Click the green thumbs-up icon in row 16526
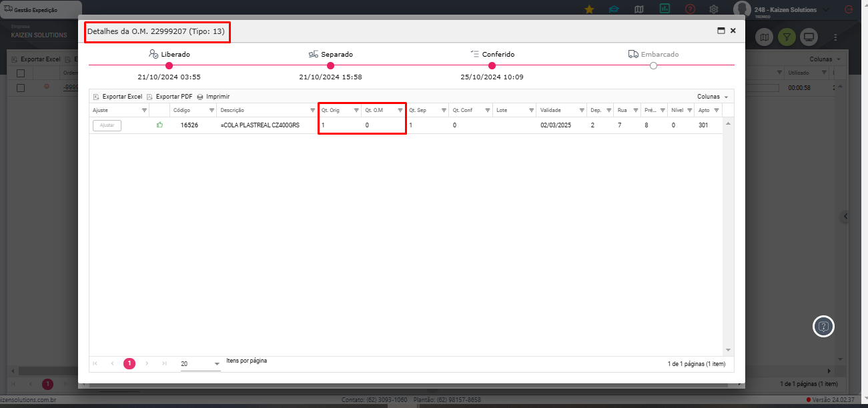Screen dimensions: 868x408 point(159,125)
